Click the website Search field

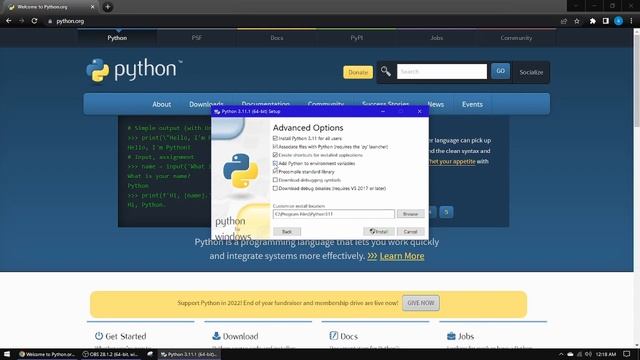click(442, 71)
